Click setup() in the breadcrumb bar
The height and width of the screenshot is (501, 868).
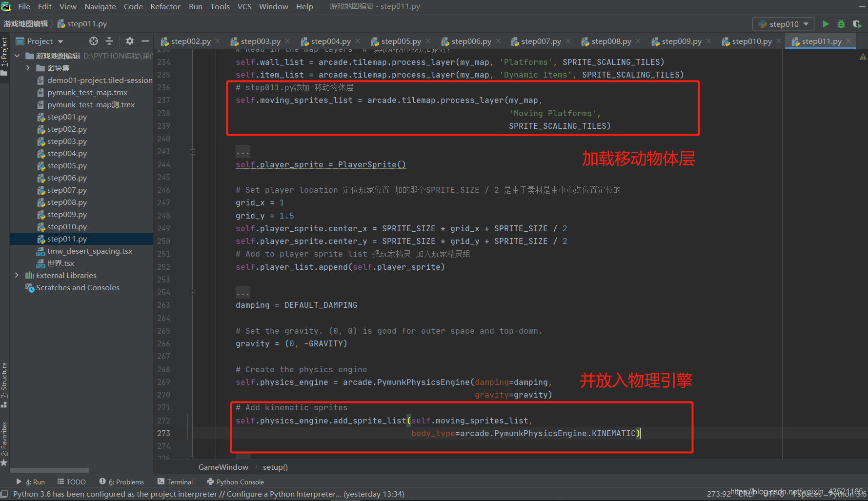click(275, 467)
